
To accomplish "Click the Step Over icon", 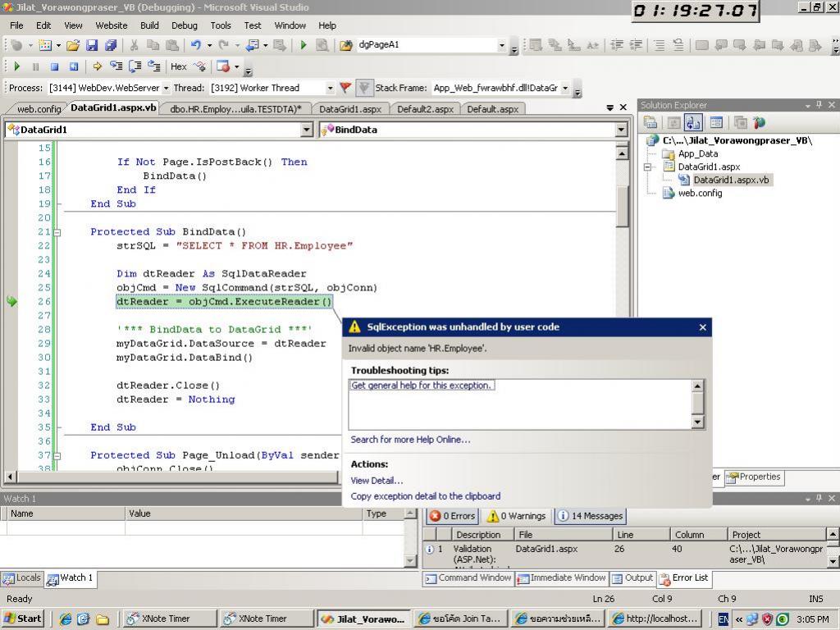I will point(135,66).
